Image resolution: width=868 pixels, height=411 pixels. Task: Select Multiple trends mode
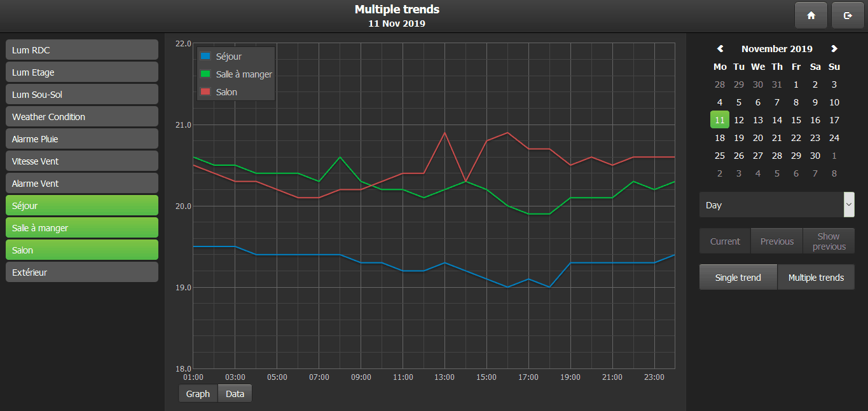816,278
